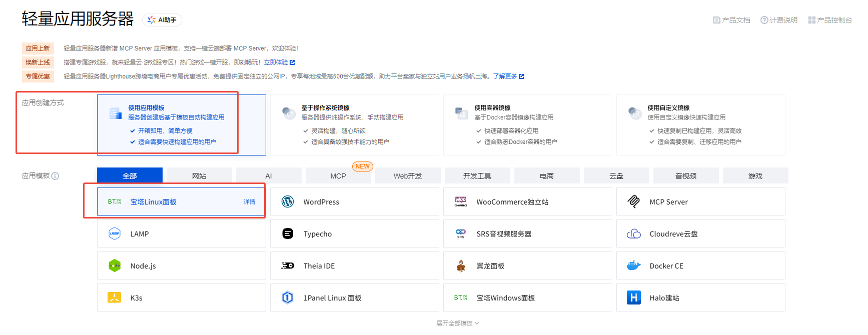This screenshot has height=335, width=868.
Task: Click the SRS音视频服务器 logo icon
Action: click(461, 233)
